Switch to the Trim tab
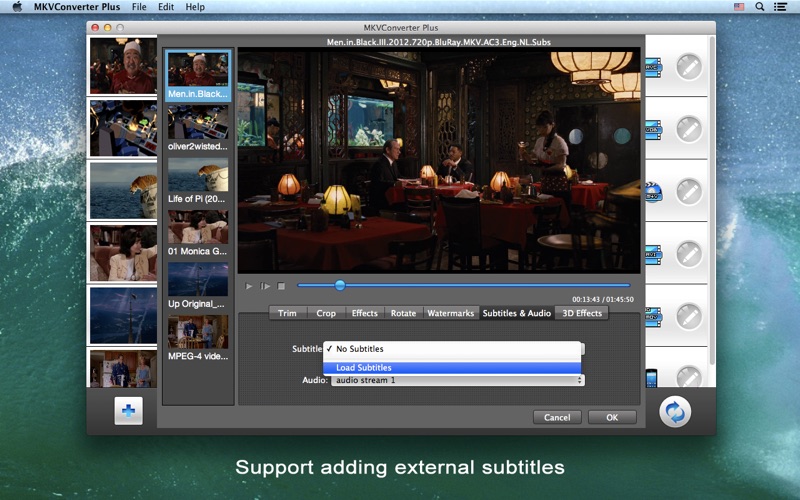This screenshot has width=800, height=500. pyautogui.click(x=287, y=313)
